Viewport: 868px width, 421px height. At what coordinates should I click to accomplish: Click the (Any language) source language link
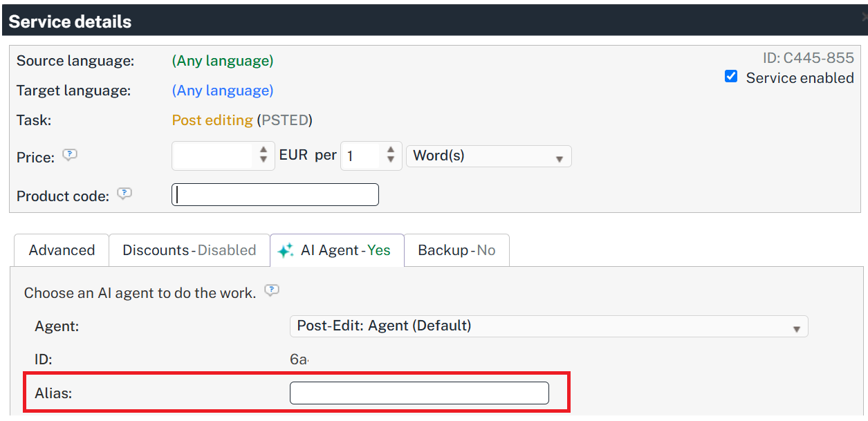coord(223,61)
